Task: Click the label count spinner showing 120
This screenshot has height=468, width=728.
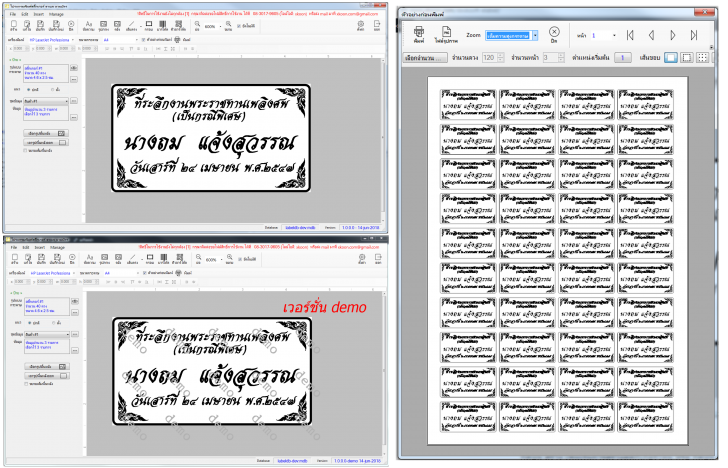Action: coord(493,58)
